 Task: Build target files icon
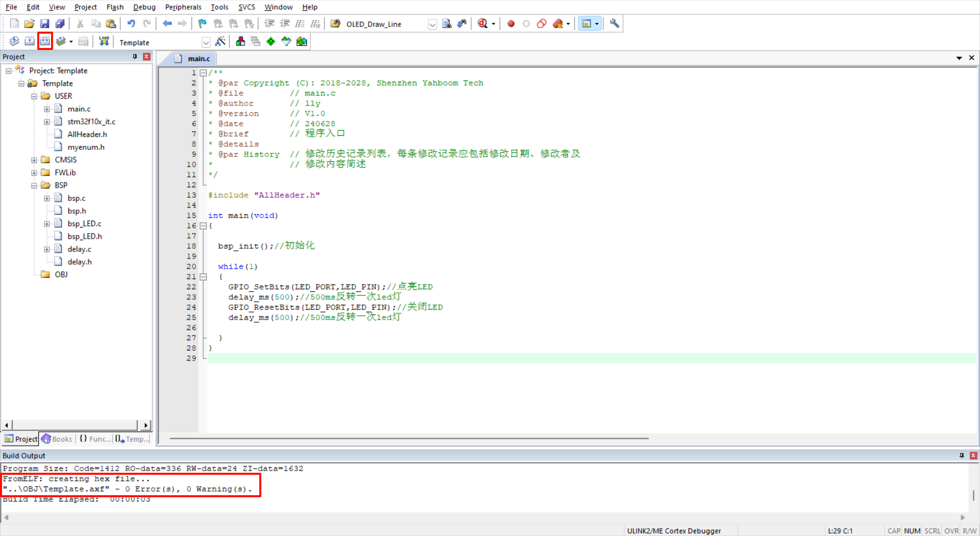pos(30,41)
